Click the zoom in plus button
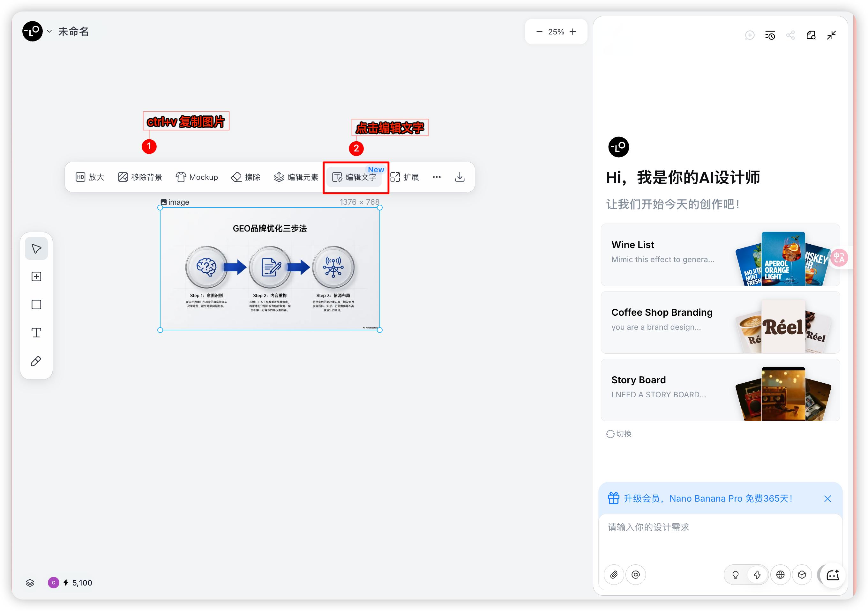This screenshot has height=611, width=868. [573, 32]
